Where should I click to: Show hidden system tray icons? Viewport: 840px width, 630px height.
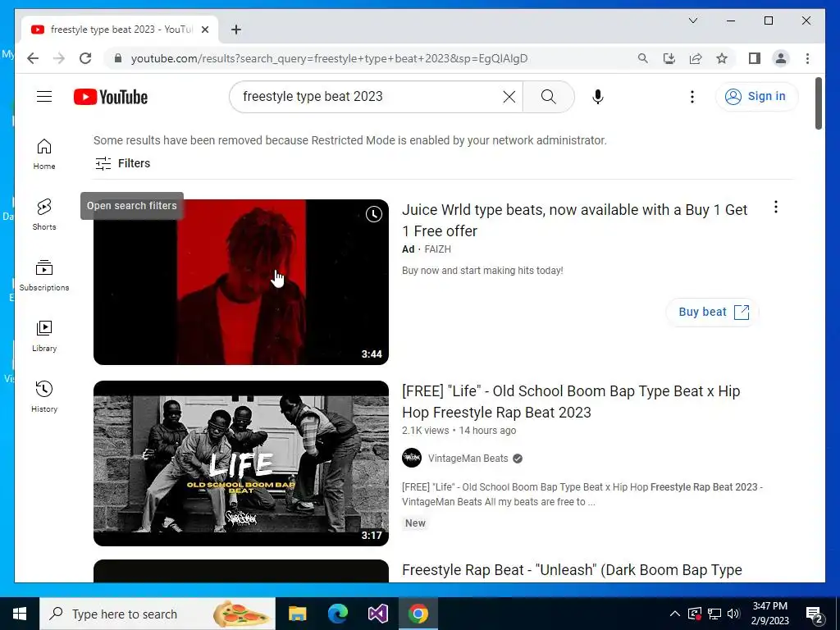[675, 614]
